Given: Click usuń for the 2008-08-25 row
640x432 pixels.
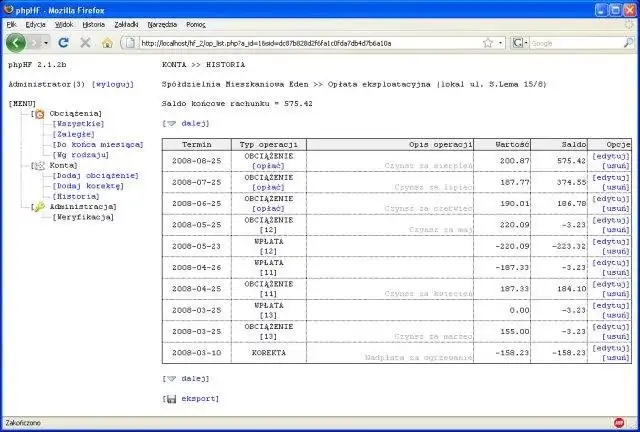Looking at the screenshot, I should [616, 166].
